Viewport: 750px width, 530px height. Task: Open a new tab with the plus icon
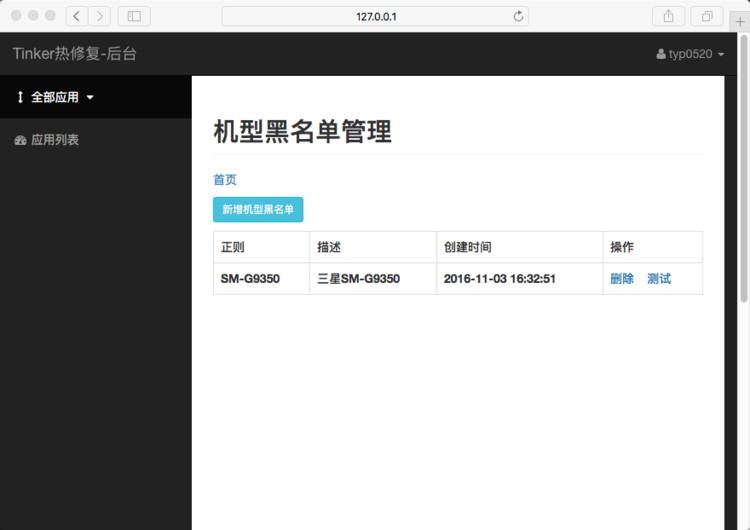pos(739,22)
